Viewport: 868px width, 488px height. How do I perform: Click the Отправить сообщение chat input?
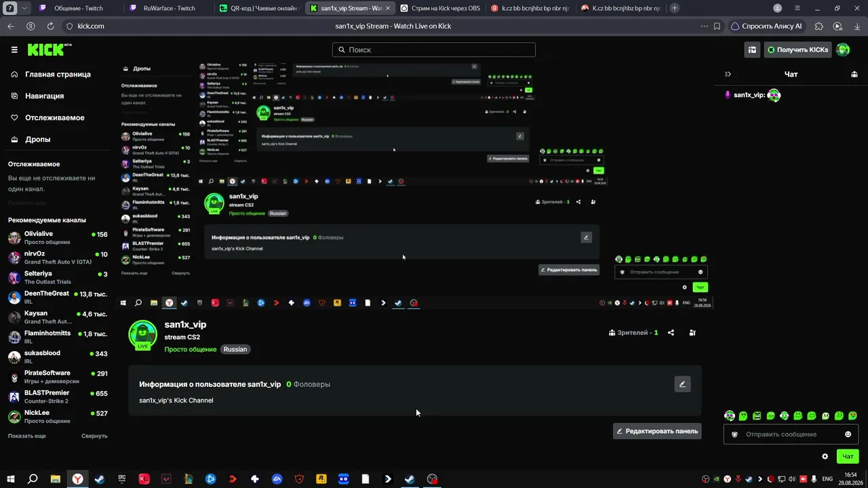[x=791, y=434]
